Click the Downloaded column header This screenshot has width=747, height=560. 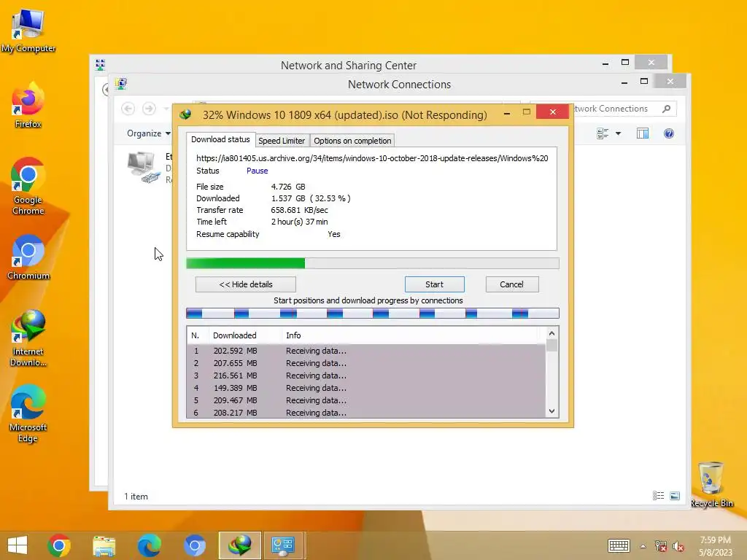(245, 335)
